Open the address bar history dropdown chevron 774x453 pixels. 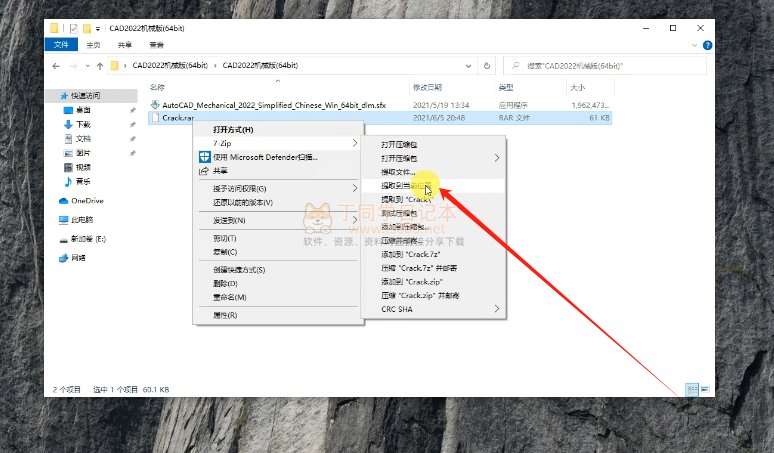point(468,66)
